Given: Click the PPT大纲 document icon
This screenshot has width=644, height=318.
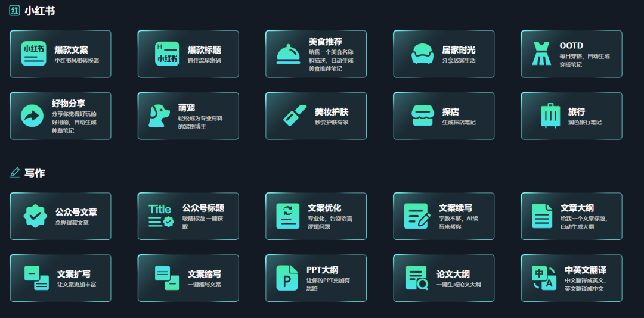Looking at the screenshot, I should click(x=287, y=278).
